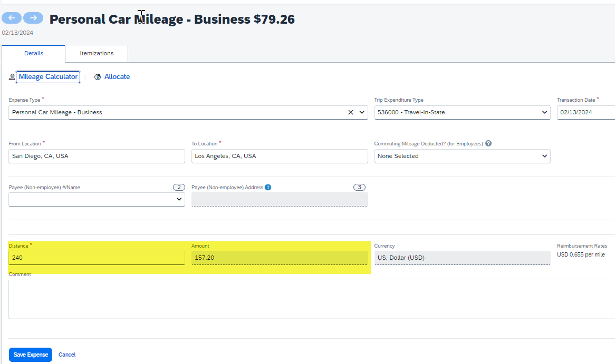The image size is (615, 364).
Task: Open the Mileage Calculator
Action: click(x=48, y=77)
